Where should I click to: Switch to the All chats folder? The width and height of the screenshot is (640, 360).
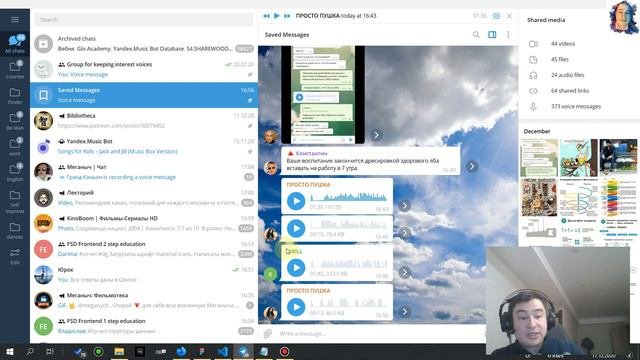coord(15,44)
